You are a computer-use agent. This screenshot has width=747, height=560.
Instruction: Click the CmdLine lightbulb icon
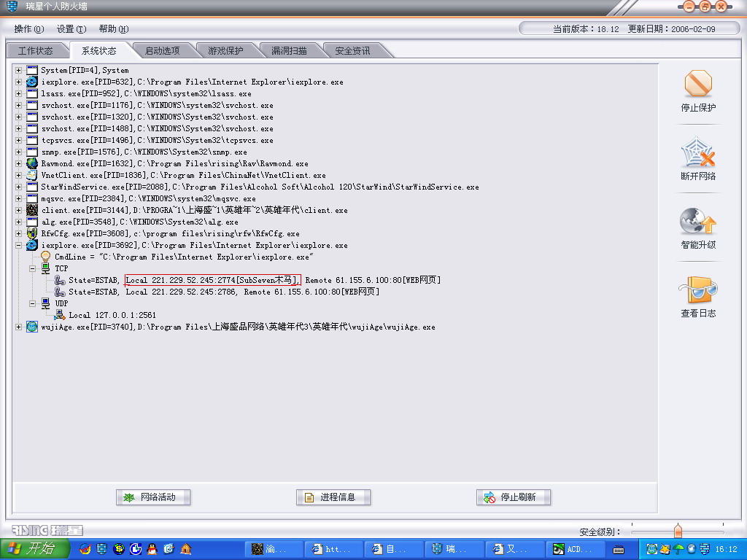click(46, 257)
